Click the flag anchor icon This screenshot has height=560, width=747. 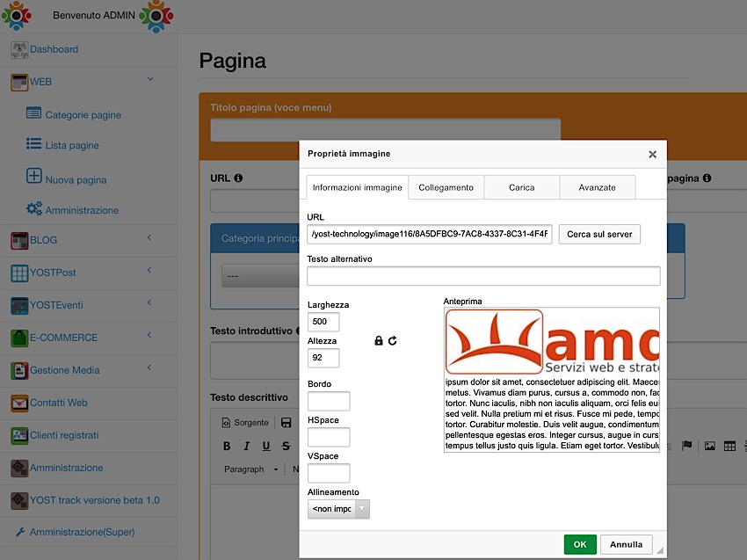point(687,447)
